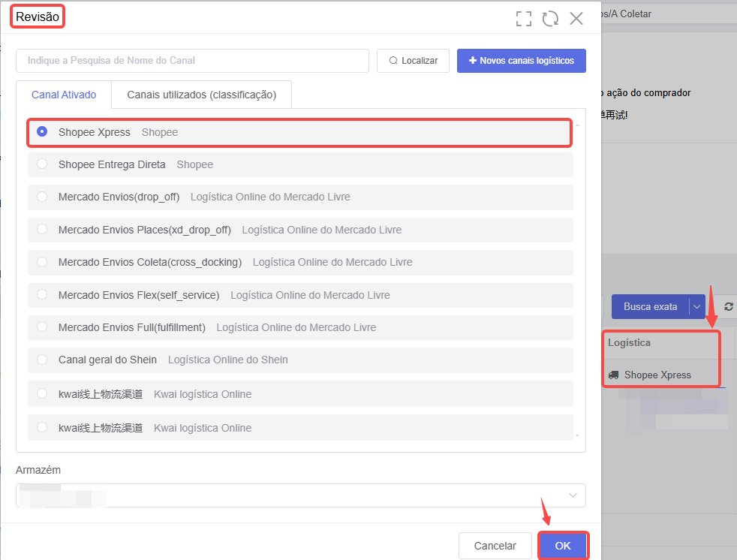This screenshot has width=737, height=560.
Task: Click the Busca exata button
Action: click(x=651, y=306)
